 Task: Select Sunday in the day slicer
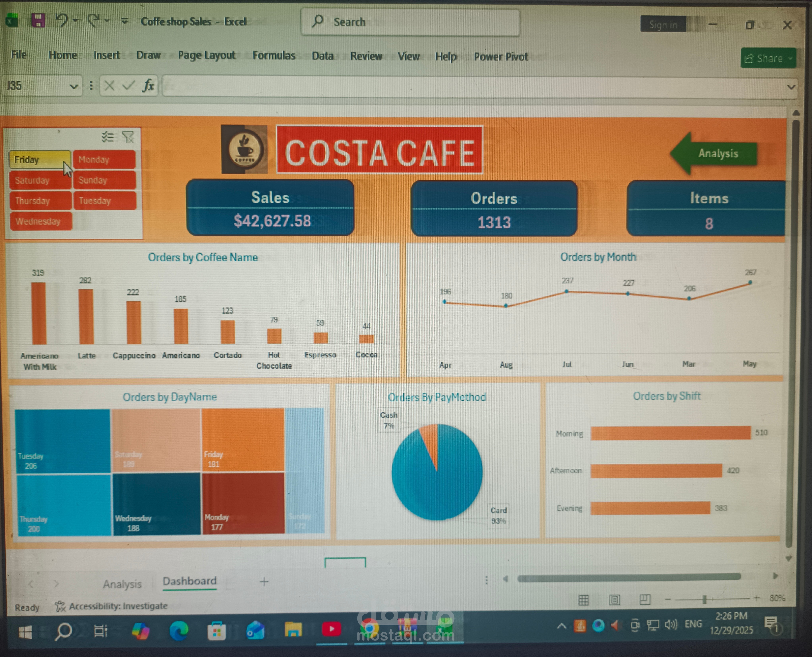tap(105, 180)
